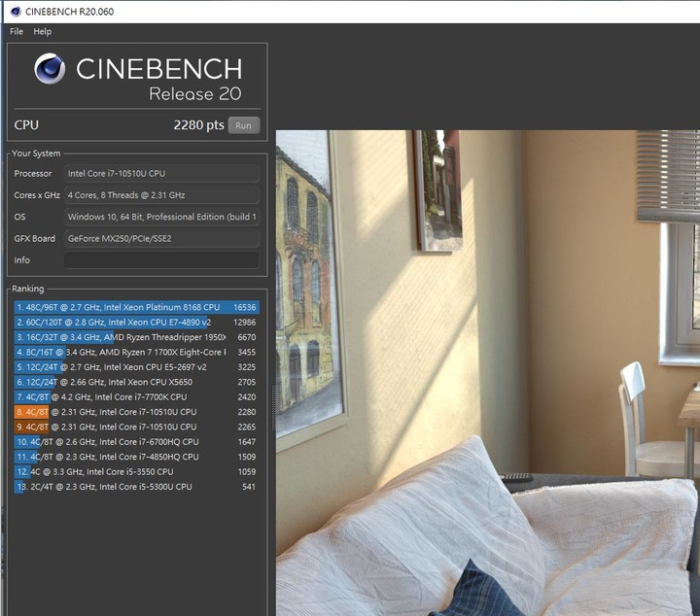Image resolution: width=700 pixels, height=616 pixels.
Task: Click the Cores x GHz value field
Action: pos(161,195)
